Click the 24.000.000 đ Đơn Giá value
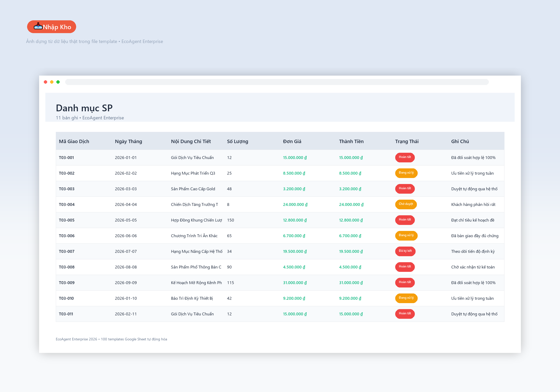 (x=295, y=205)
